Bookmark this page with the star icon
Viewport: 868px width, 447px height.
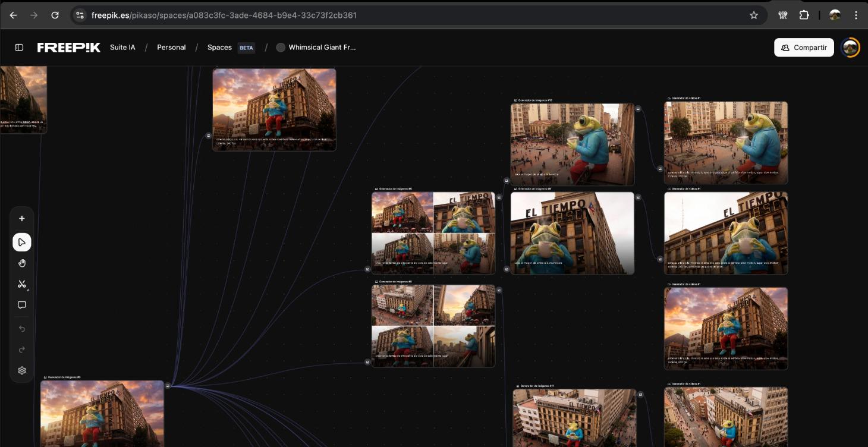[x=754, y=15]
